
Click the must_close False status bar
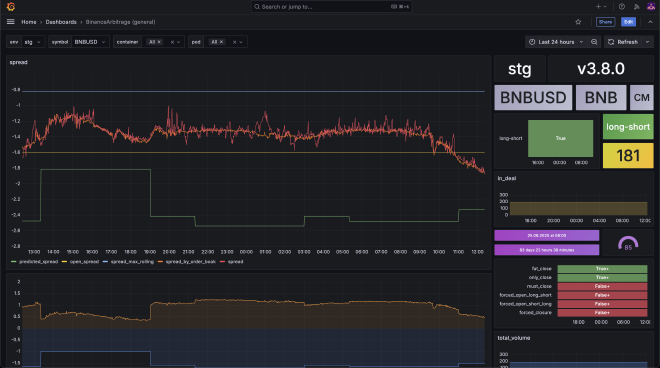click(x=602, y=286)
